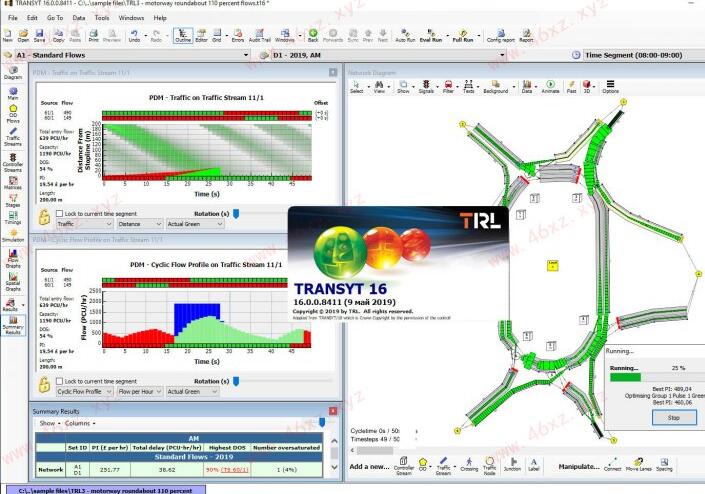Viewport: 705px width, 494px height.
Task: Open the Traffic dropdown in upper PDM panel
Action: click(84, 224)
